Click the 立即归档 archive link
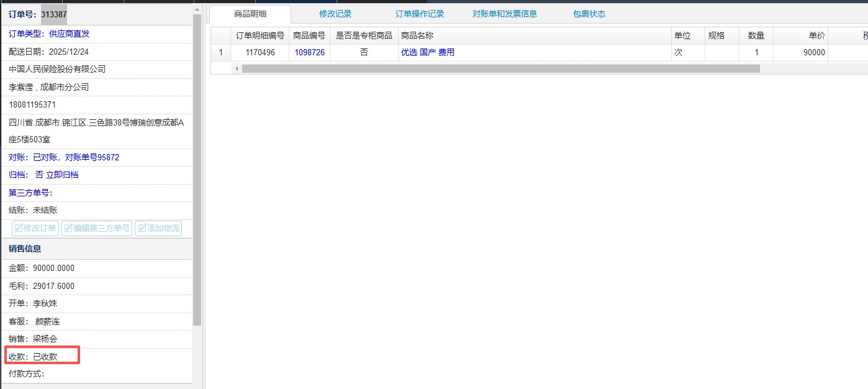The image size is (868, 389). point(62,175)
